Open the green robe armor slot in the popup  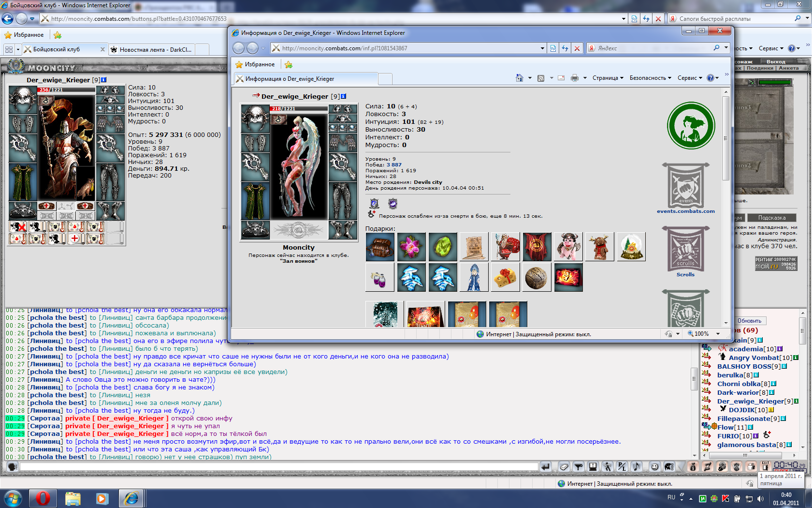255,201
